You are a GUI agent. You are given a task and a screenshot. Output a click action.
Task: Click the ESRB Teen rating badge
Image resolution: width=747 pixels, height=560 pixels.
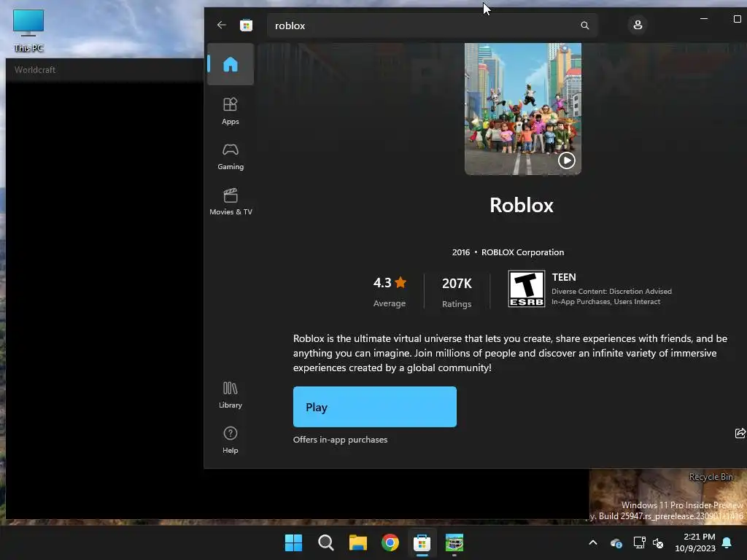(x=527, y=289)
